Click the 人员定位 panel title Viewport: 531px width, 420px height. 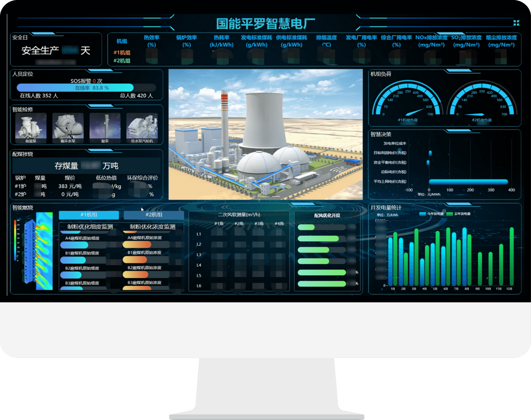pos(23,74)
